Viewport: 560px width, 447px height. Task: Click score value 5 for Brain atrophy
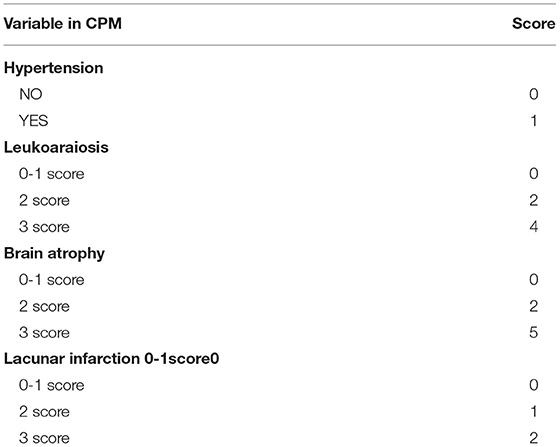coord(534,333)
